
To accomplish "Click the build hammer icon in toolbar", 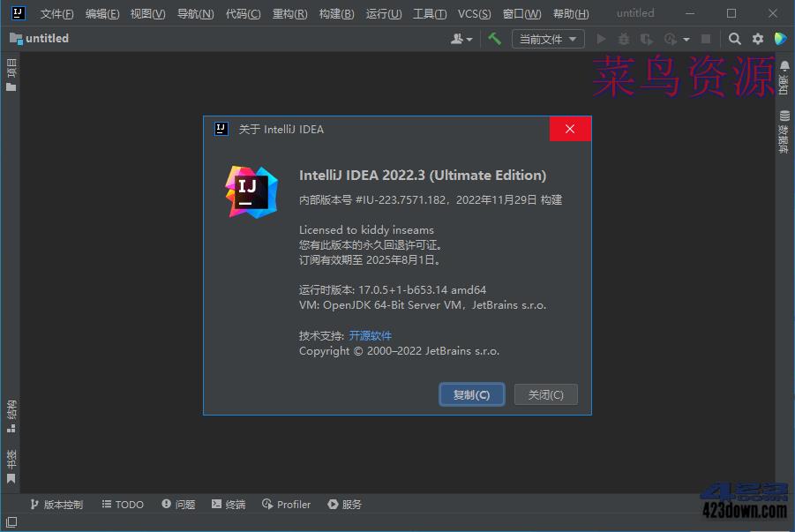I will 494,39.
